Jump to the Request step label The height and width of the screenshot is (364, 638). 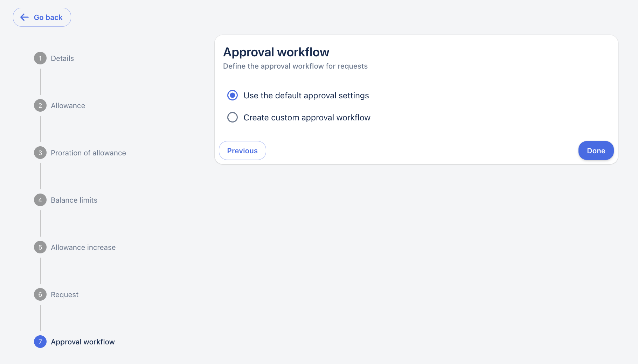click(64, 295)
